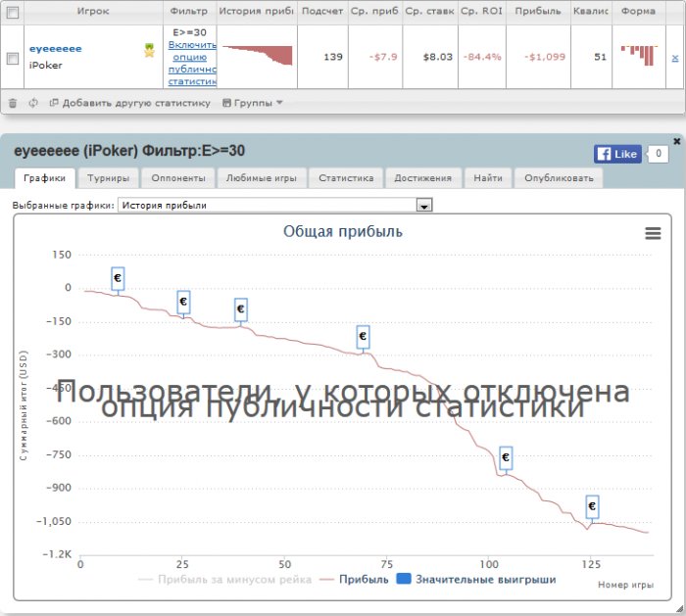Tick the header select-all checkbox
686x616 pixels.
13,12
